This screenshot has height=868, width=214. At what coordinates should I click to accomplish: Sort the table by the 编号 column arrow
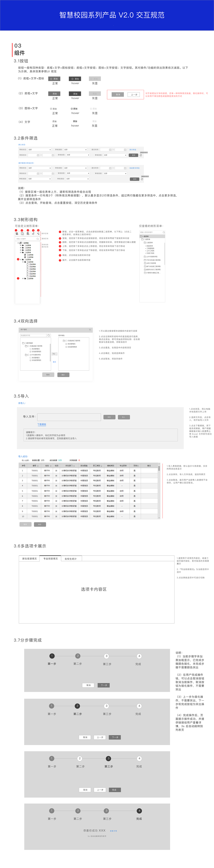point(38,466)
